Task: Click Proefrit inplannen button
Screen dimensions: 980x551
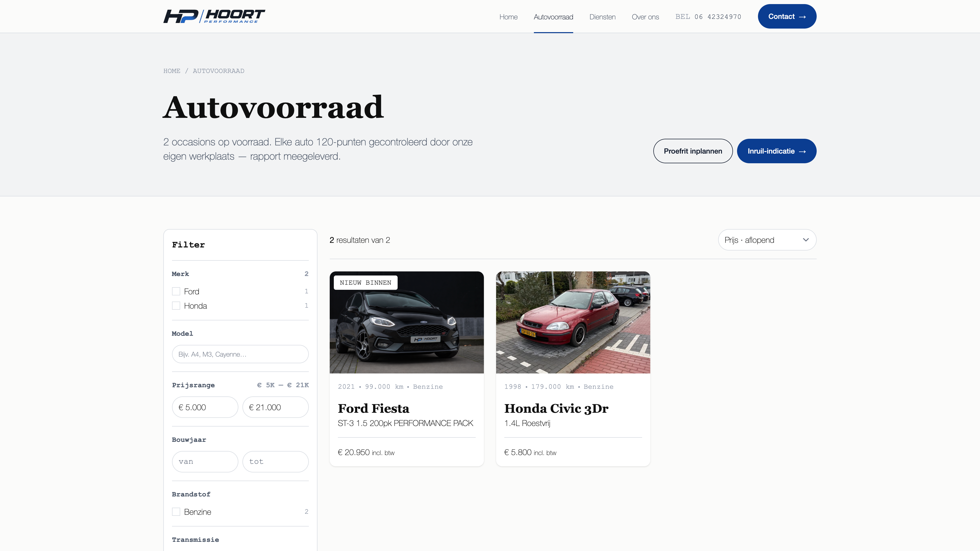Action: pyautogui.click(x=693, y=151)
